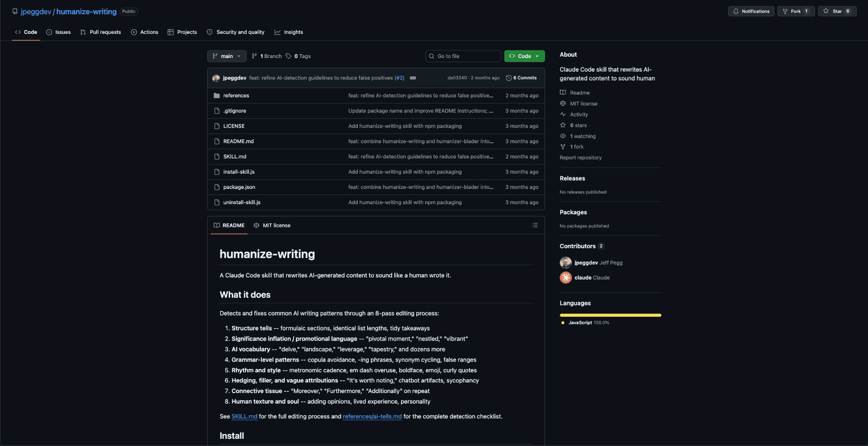Switch to Security and quality tab

[236, 32]
